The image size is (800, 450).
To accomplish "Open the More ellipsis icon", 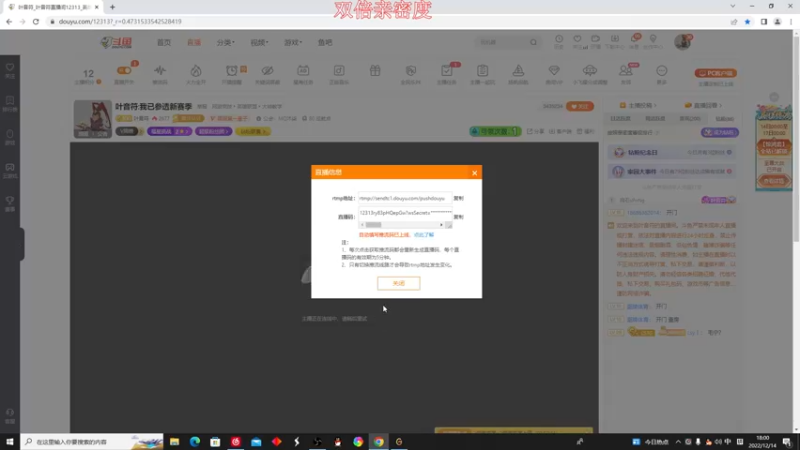I will (662, 71).
